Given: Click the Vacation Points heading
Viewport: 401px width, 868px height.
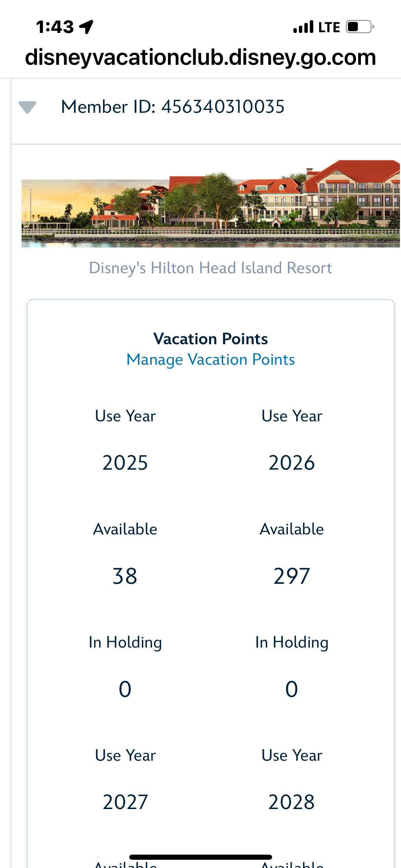Looking at the screenshot, I should (x=210, y=339).
